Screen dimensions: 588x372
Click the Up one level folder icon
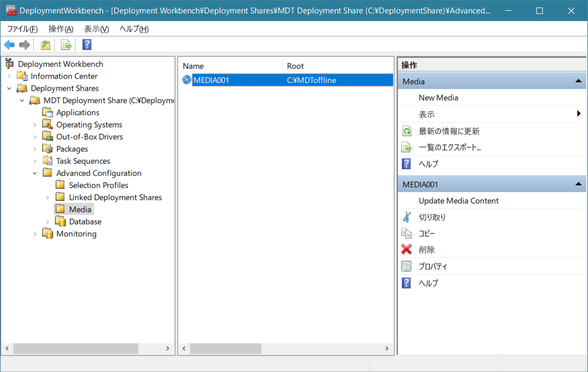point(45,45)
